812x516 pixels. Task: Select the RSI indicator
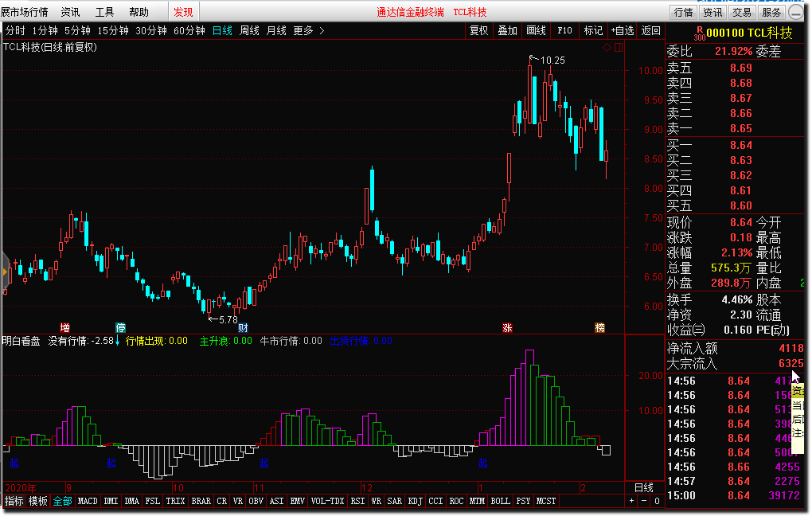tap(358, 501)
